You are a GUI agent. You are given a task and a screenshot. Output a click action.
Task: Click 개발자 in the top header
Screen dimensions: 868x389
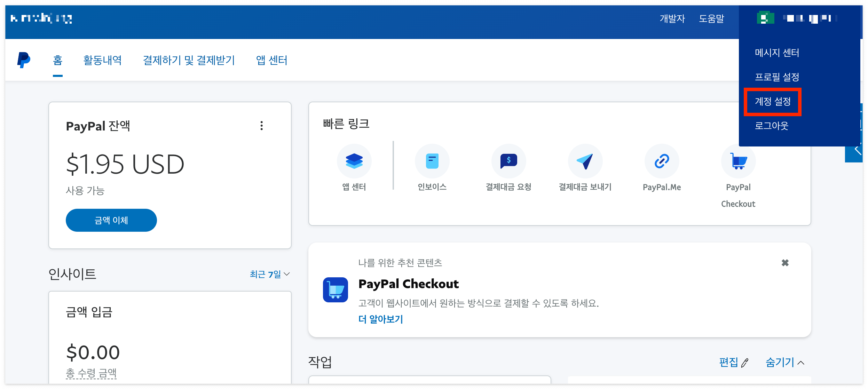point(672,18)
